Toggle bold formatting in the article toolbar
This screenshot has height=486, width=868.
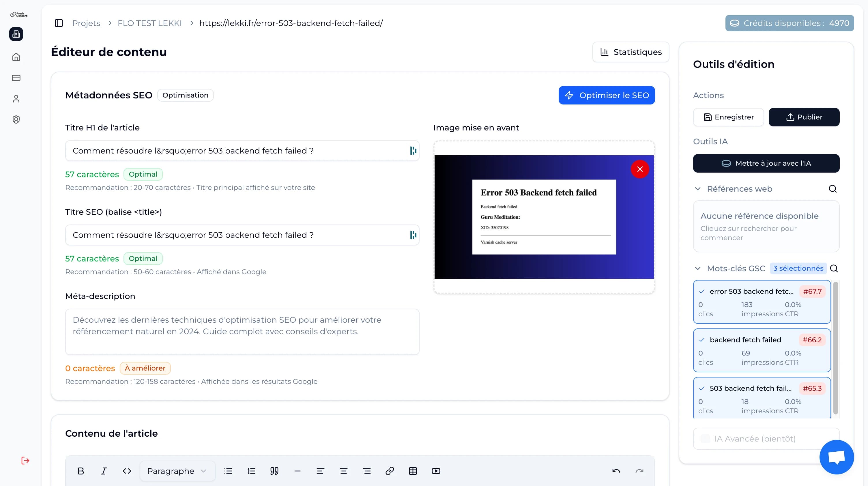pos(81,471)
